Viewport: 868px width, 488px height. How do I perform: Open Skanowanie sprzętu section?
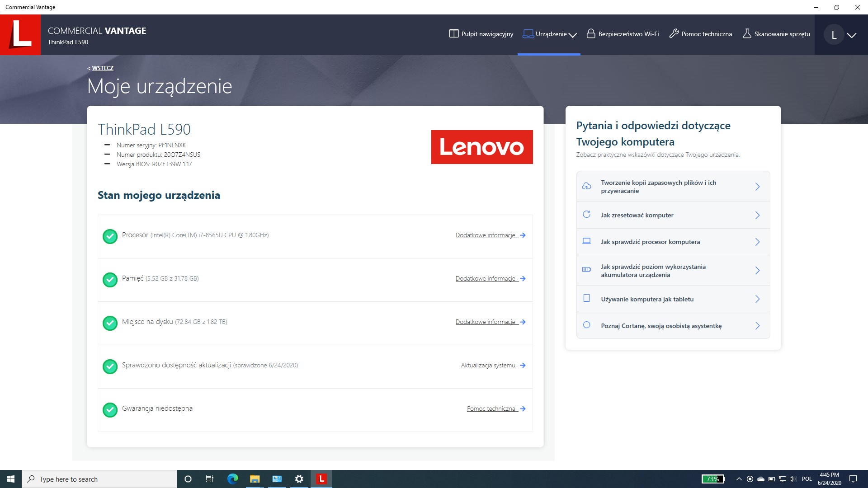(x=776, y=34)
